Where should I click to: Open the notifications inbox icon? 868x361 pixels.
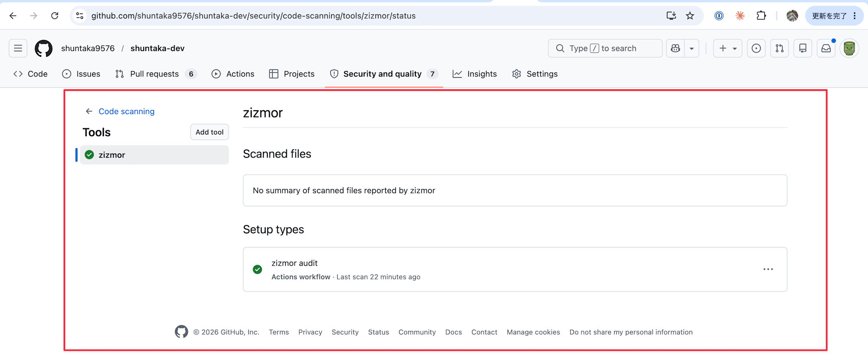click(826, 48)
